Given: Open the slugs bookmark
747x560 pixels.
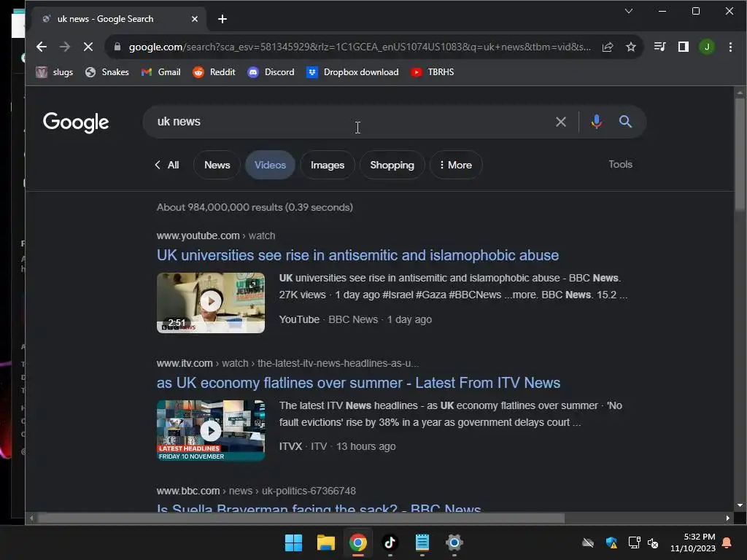Looking at the screenshot, I should coord(55,72).
